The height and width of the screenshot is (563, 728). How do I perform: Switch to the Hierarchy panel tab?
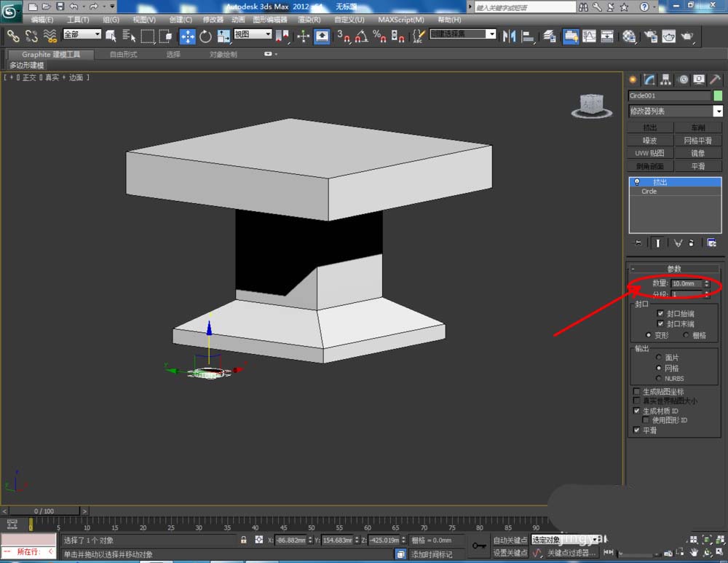point(666,80)
